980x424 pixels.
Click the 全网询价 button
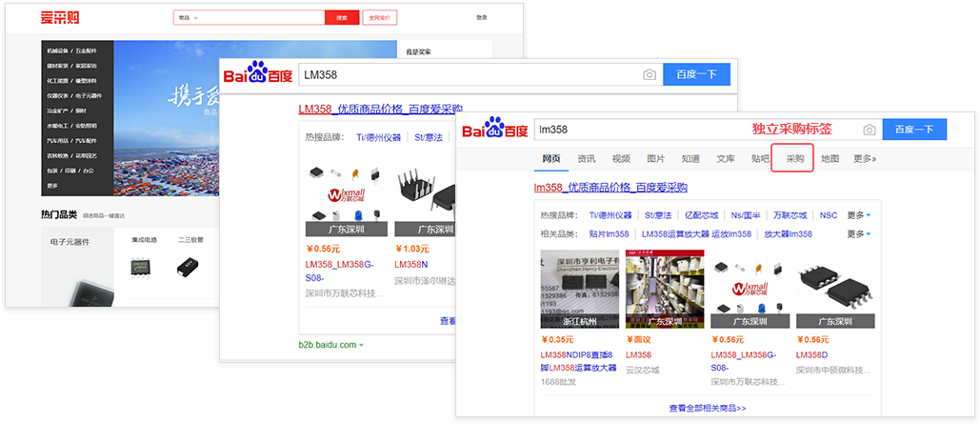(x=381, y=17)
